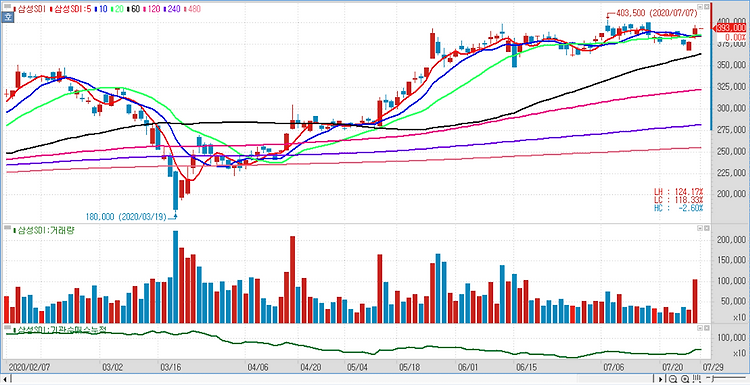Click the 350,000 price axis label
This screenshot has width=750, height=385.
pyautogui.click(x=732, y=65)
